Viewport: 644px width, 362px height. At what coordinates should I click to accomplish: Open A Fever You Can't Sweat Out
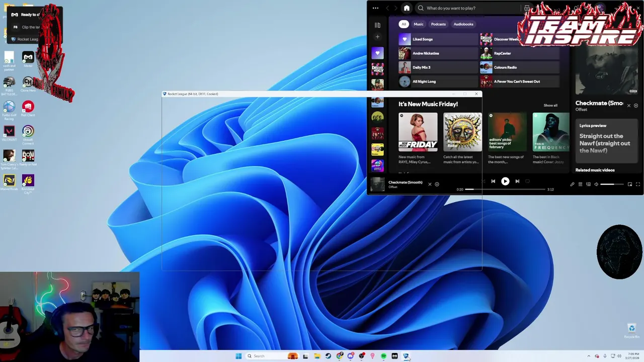pos(519,81)
